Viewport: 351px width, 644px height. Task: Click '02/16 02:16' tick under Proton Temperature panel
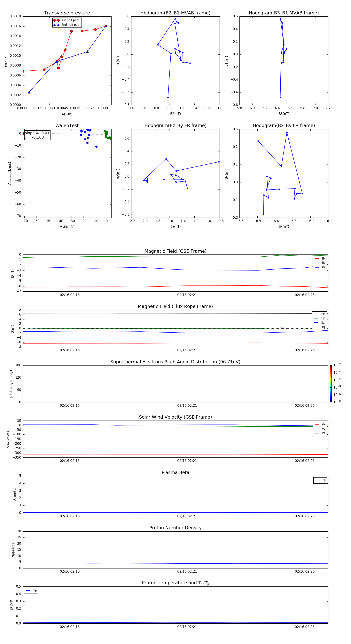70,627
